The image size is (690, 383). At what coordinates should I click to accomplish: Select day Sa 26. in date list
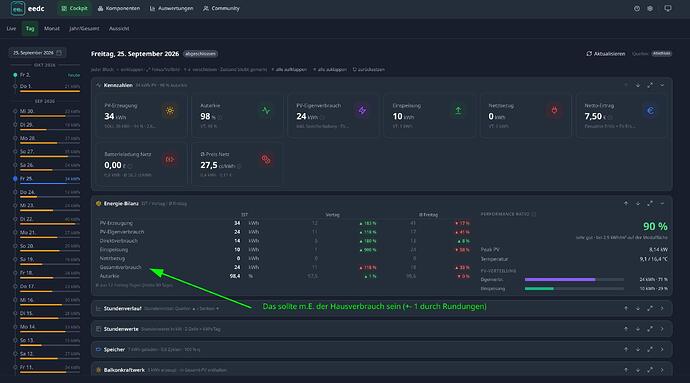coord(47,166)
